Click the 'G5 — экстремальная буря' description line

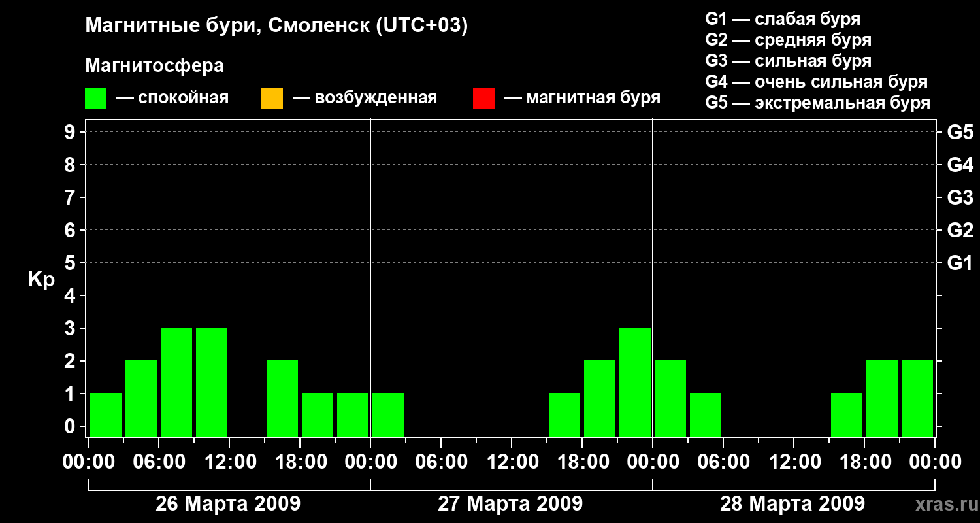[817, 103]
